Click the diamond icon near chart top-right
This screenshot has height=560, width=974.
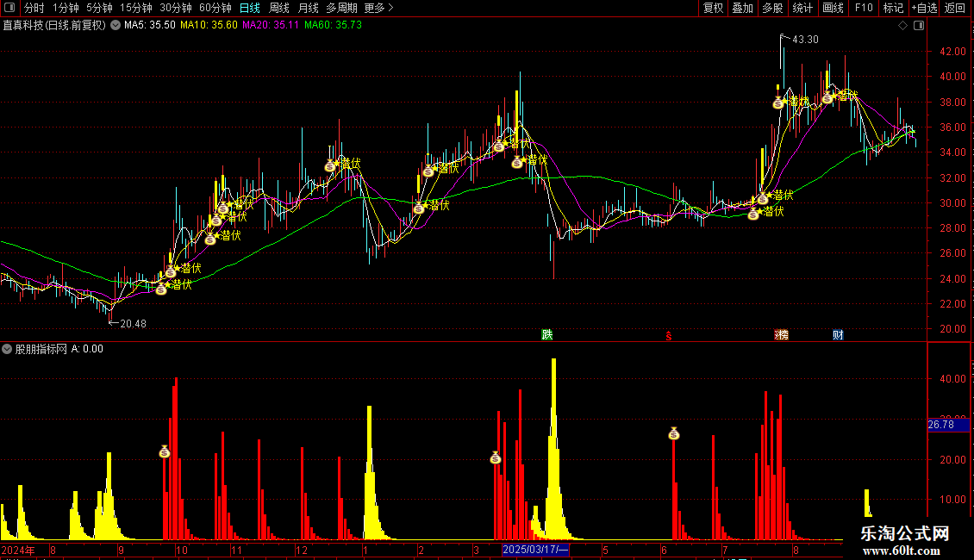[x=902, y=26]
